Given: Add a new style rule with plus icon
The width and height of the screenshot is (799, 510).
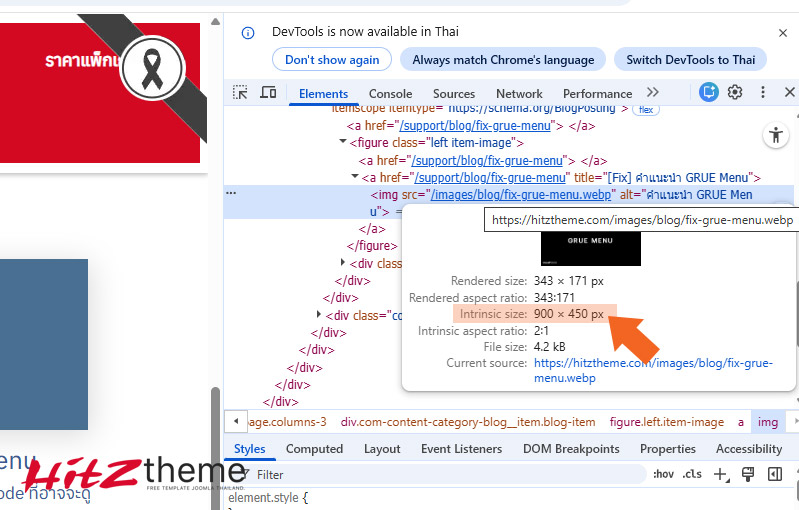Looking at the screenshot, I should [x=720, y=475].
